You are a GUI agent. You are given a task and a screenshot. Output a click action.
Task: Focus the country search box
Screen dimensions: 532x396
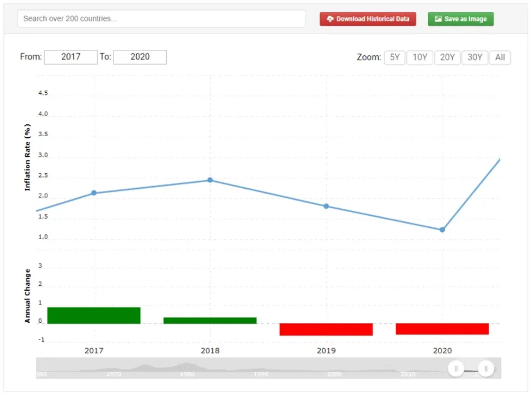click(161, 19)
